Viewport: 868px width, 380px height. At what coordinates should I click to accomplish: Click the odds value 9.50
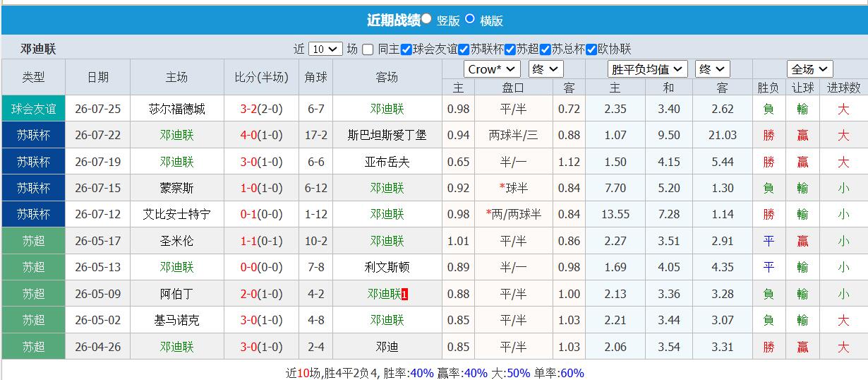[x=668, y=135]
